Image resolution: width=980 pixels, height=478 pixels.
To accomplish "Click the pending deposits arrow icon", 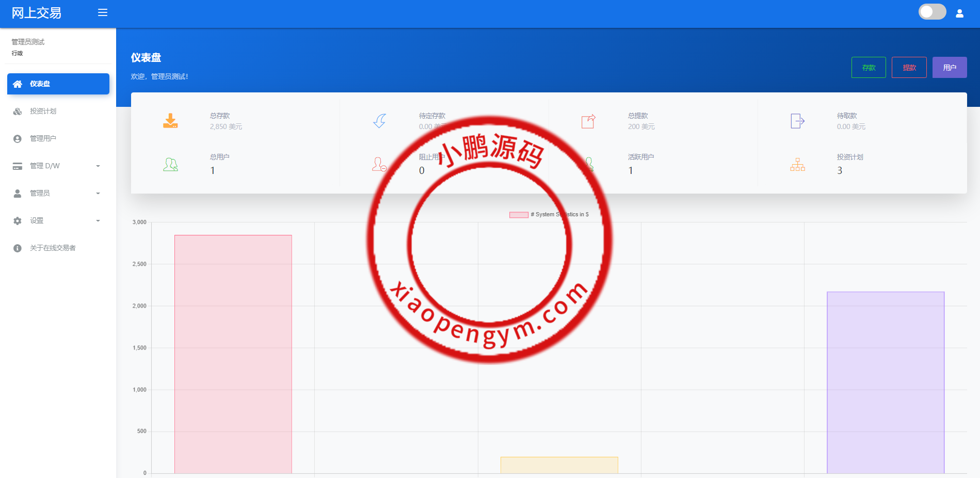I will 379,121.
